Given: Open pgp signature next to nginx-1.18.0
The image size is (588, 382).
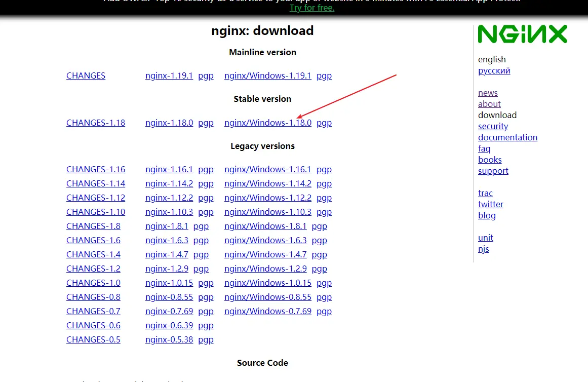Looking at the screenshot, I should click(206, 123).
